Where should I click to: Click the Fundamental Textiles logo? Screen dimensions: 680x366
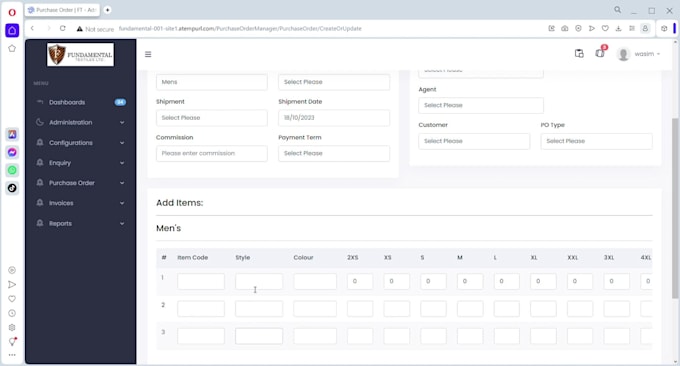[80, 55]
